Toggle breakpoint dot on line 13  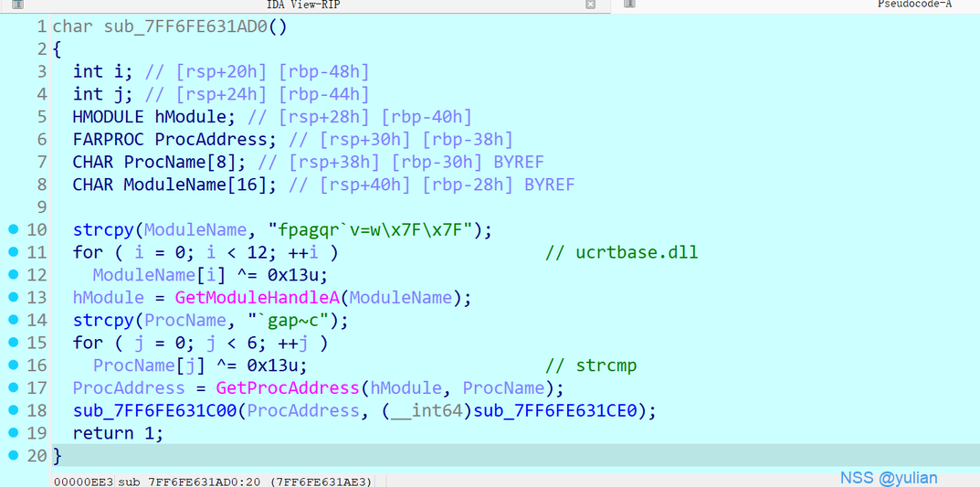point(14,297)
